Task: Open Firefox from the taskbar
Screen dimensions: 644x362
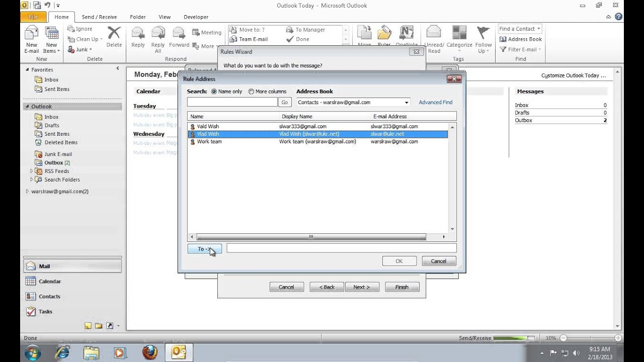Action: (x=149, y=352)
